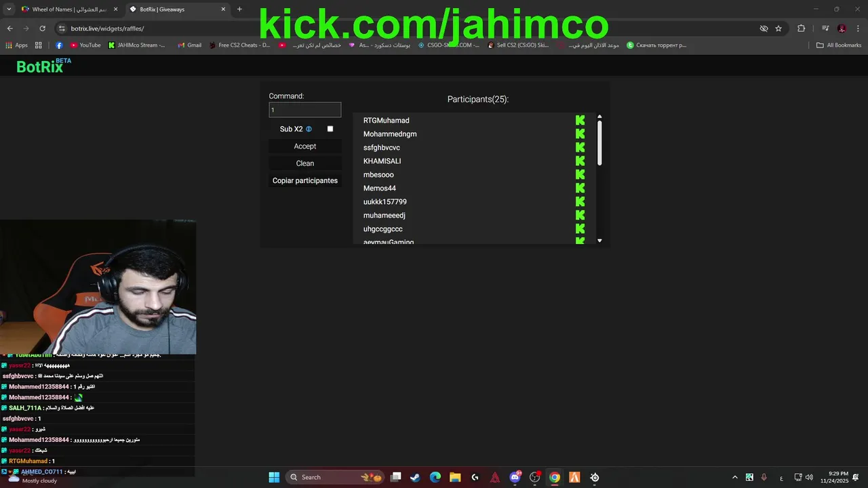Open Microsoft Edge from the taskbar
The image size is (868, 488).
[435, 477]
